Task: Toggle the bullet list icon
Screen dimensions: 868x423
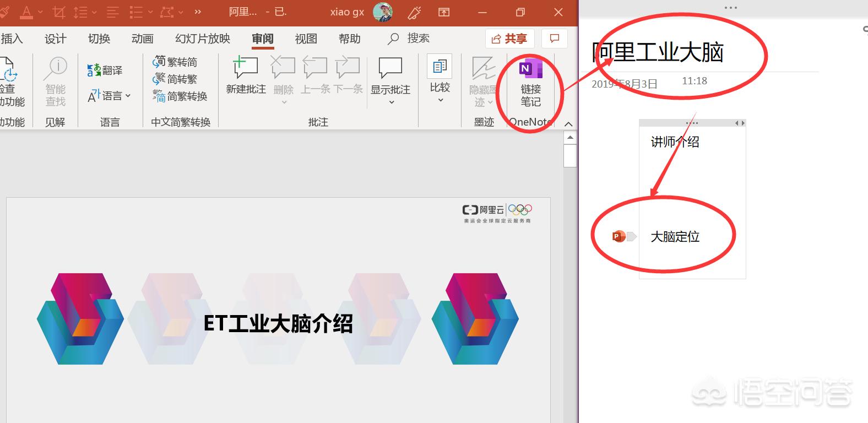Action: (135, 12)
